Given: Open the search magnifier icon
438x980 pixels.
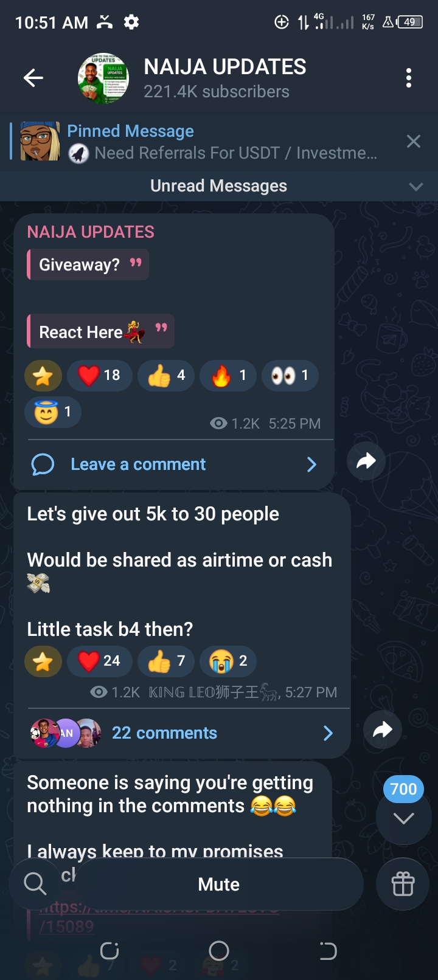Looking at the screenshot, I should coord(35,883).
